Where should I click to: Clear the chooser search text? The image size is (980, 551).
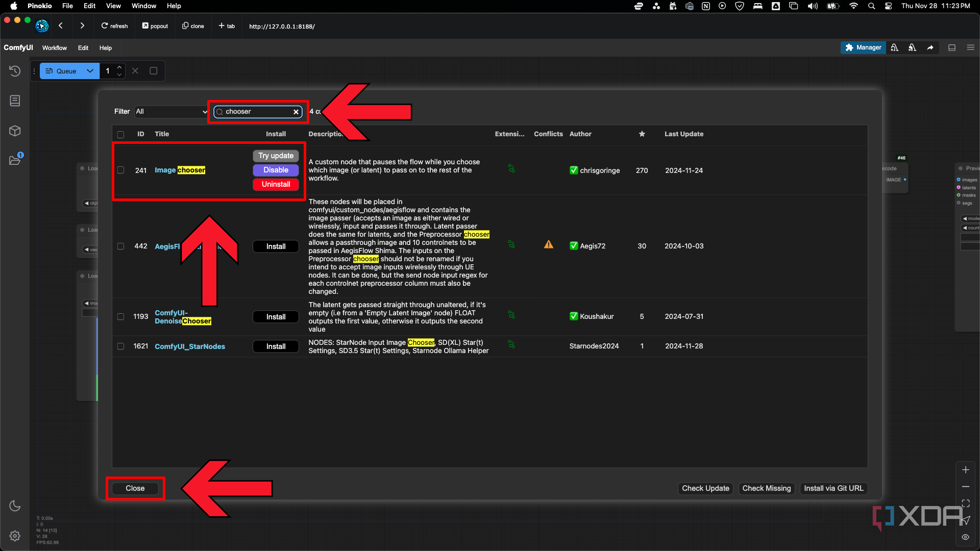point(296,112)
